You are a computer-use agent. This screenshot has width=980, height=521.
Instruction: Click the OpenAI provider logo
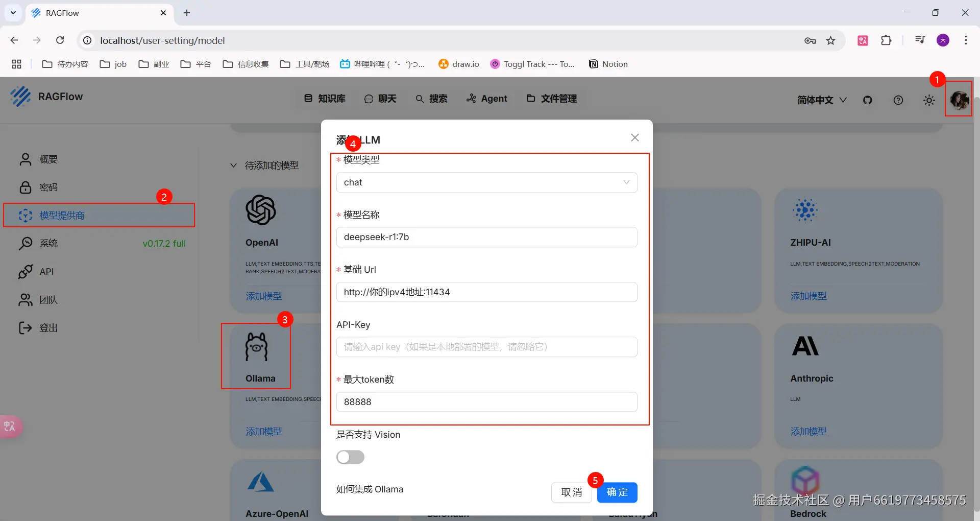[261, 210]
